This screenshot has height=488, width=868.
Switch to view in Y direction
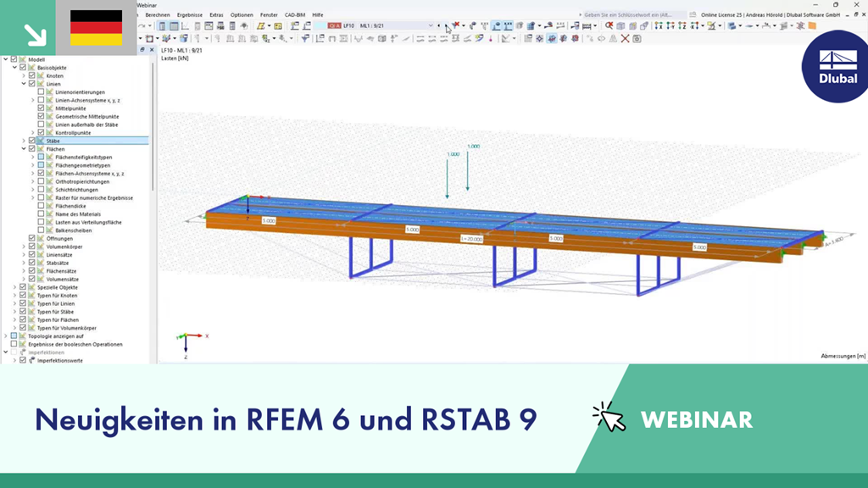tap(670, 25)
